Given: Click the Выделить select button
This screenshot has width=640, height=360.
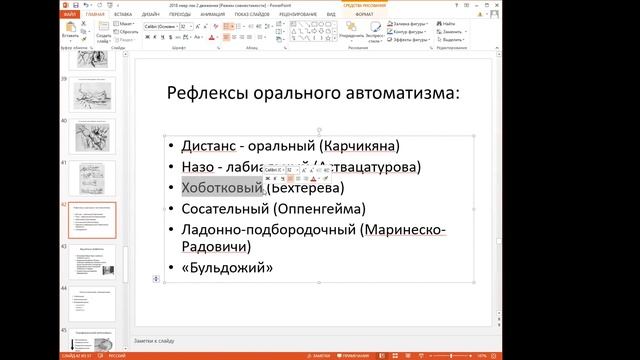Looking at the screenshot, I should pos(451,40).
